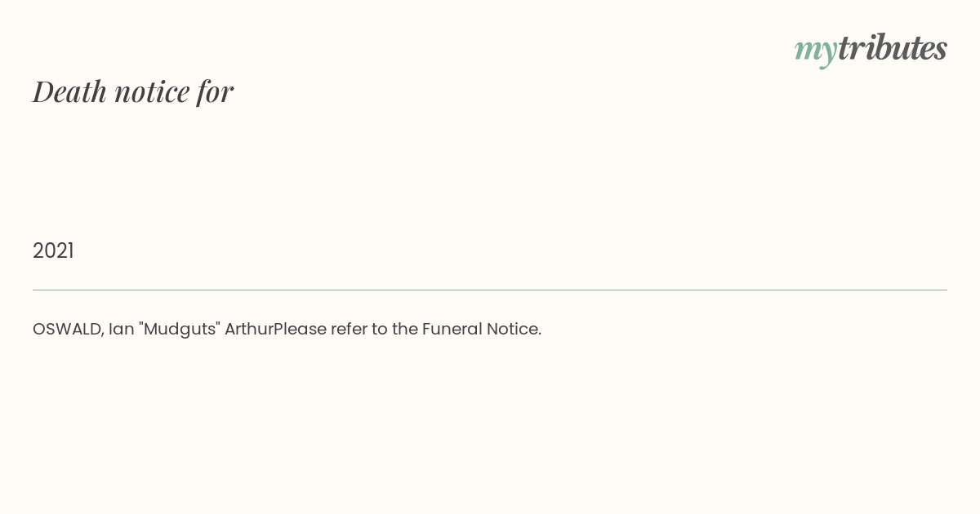Click the mytributes logo
This screenshot has height=514, width=980.
871,49
